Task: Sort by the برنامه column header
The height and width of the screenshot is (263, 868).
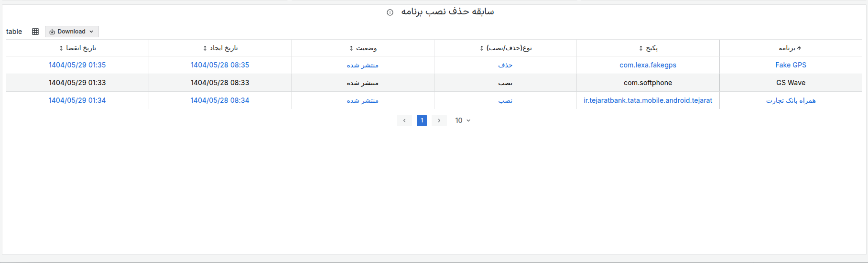Action: (790, 48)
